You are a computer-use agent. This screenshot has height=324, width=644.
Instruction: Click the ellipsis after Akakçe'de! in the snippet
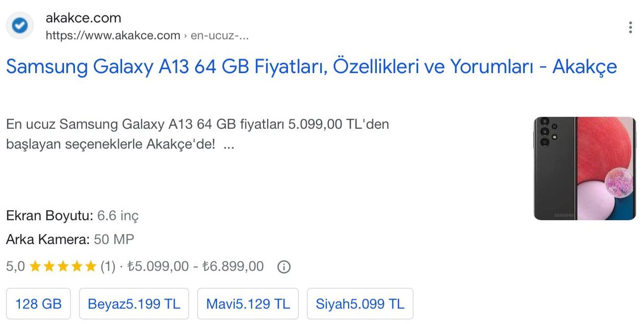229,145
